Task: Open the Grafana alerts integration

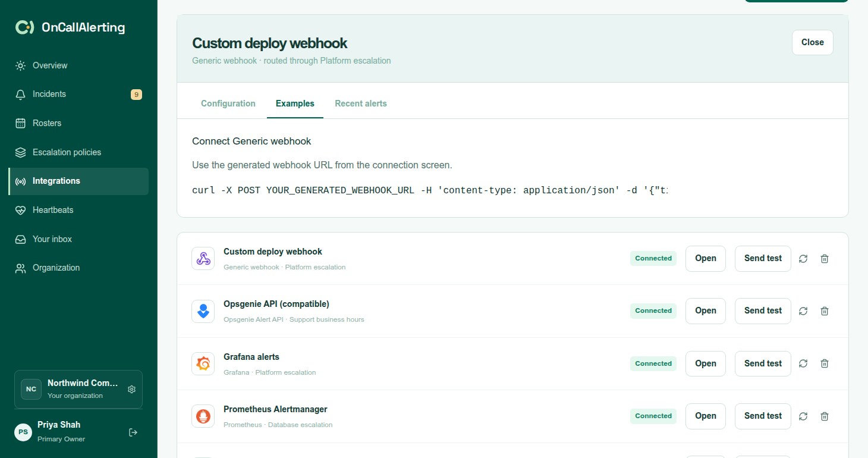Action: [x=705, y=363]
